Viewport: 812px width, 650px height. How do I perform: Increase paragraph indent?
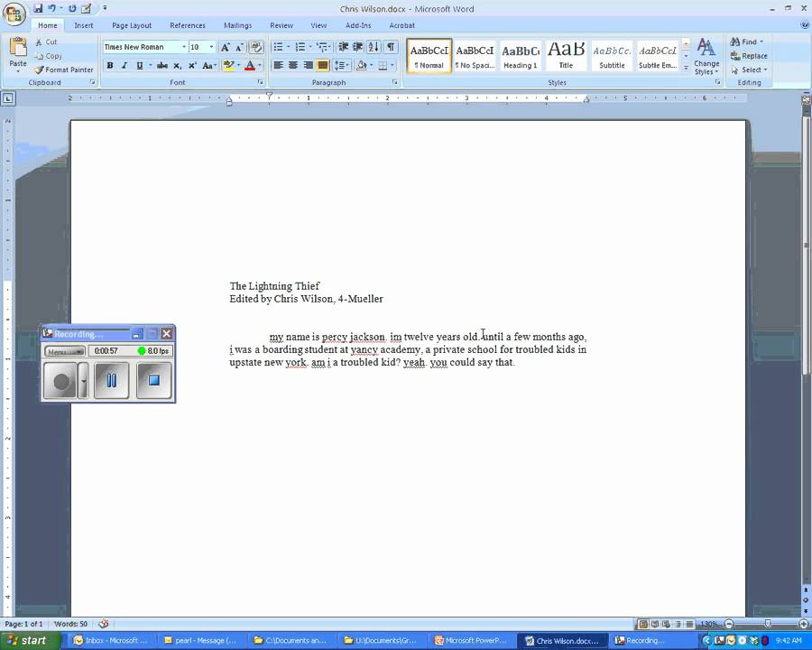357,47
